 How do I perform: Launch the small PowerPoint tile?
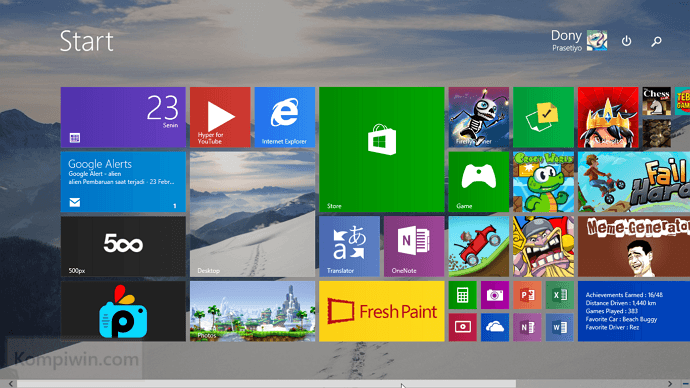point(527,295)
